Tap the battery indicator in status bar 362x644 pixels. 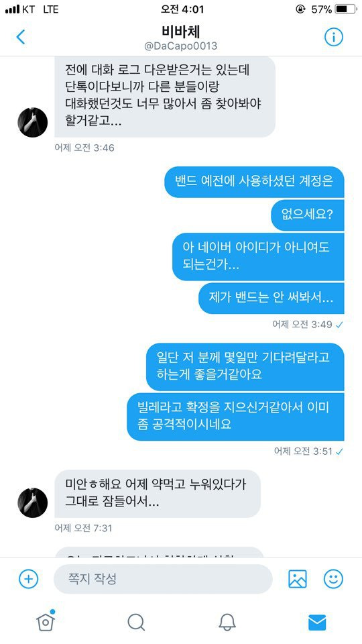click(346, 9)
